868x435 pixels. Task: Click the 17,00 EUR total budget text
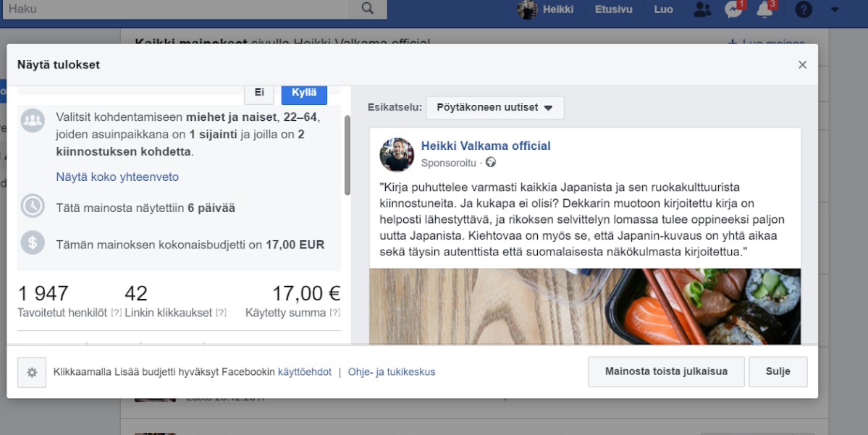pos(295,245)
